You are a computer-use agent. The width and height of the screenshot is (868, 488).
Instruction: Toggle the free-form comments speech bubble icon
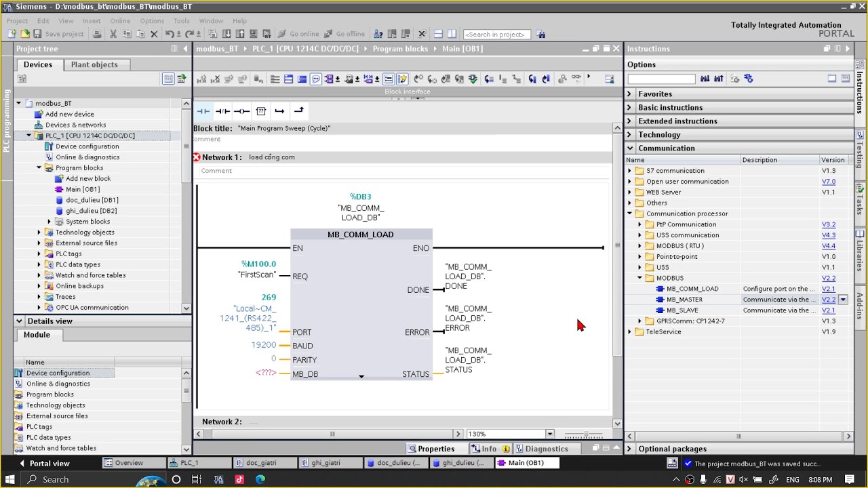(316, 79)
